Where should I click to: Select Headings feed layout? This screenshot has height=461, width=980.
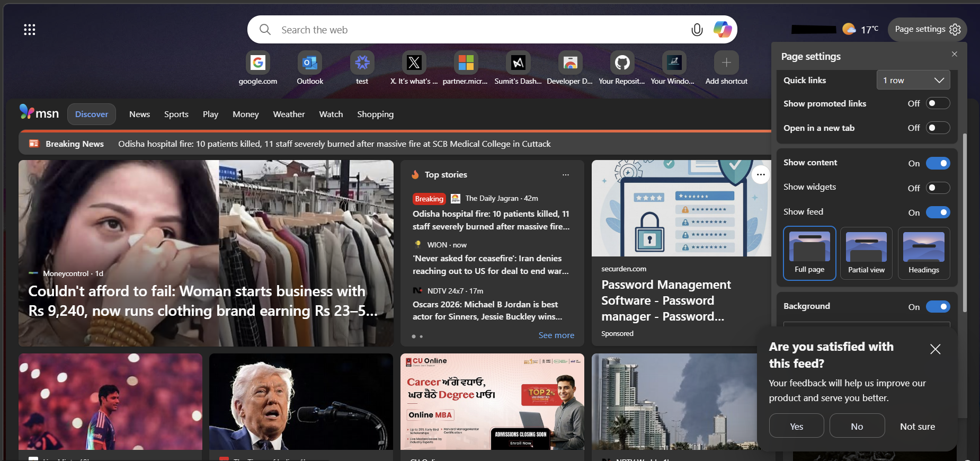click(924, 253)
